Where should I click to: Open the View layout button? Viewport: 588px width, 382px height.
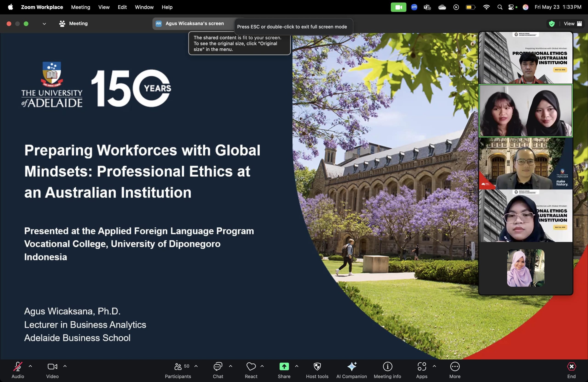click(x=573, y=24)
